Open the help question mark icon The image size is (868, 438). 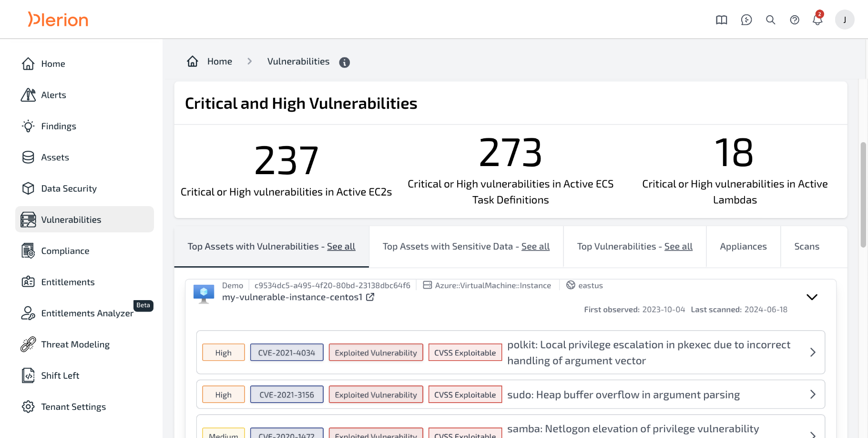[795, 20]
